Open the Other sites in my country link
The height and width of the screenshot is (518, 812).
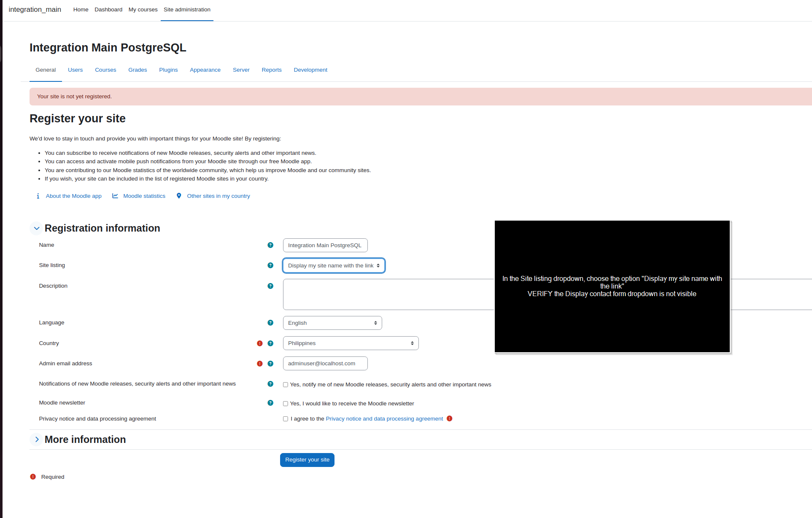point(219,196)
